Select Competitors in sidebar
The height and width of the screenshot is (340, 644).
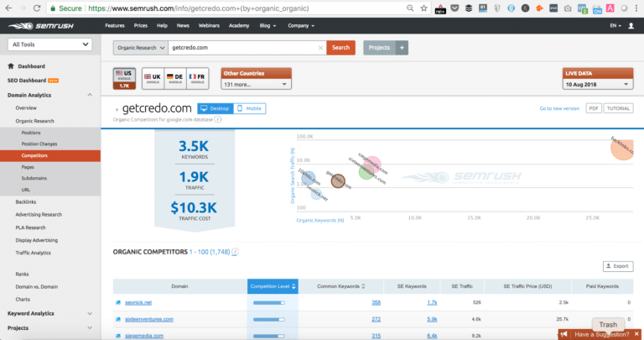[50, 156]
